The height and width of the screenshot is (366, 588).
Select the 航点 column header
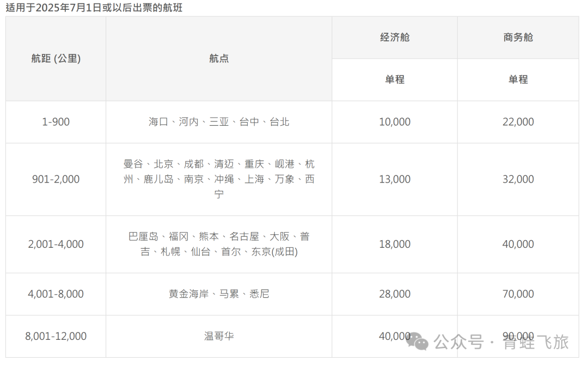click(x=219, y=59)
